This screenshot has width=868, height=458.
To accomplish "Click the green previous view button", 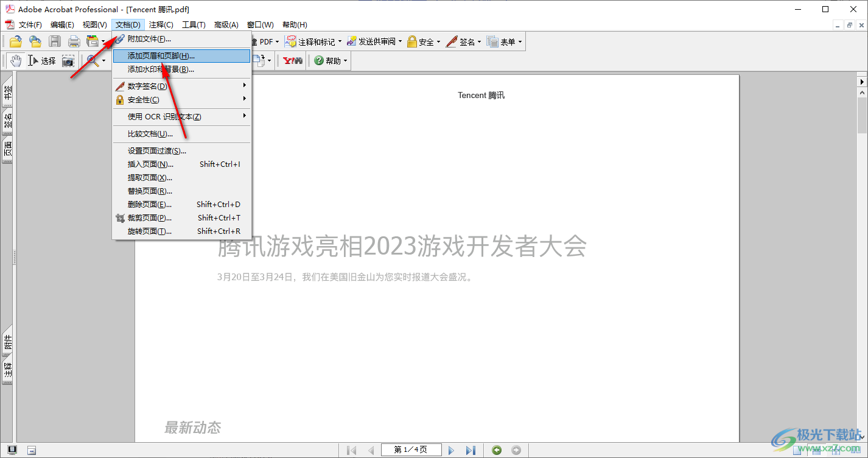I will coord(497,450).
